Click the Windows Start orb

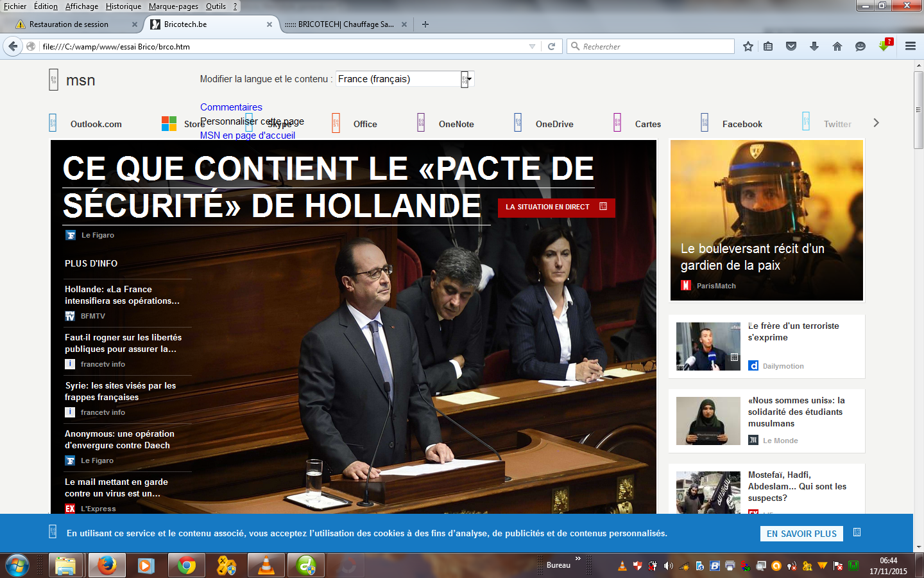(17, 566)
